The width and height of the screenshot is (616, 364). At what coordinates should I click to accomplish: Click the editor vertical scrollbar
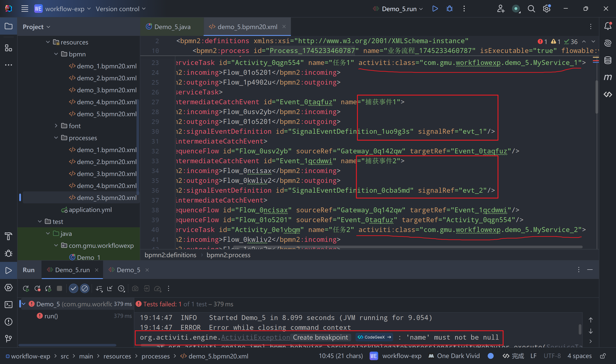(597, 97)
